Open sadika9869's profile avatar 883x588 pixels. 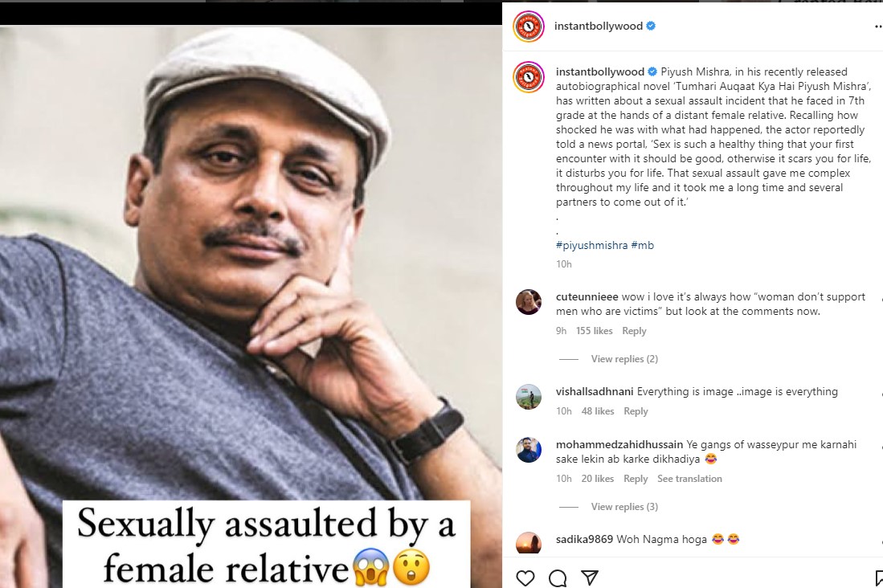529,543
